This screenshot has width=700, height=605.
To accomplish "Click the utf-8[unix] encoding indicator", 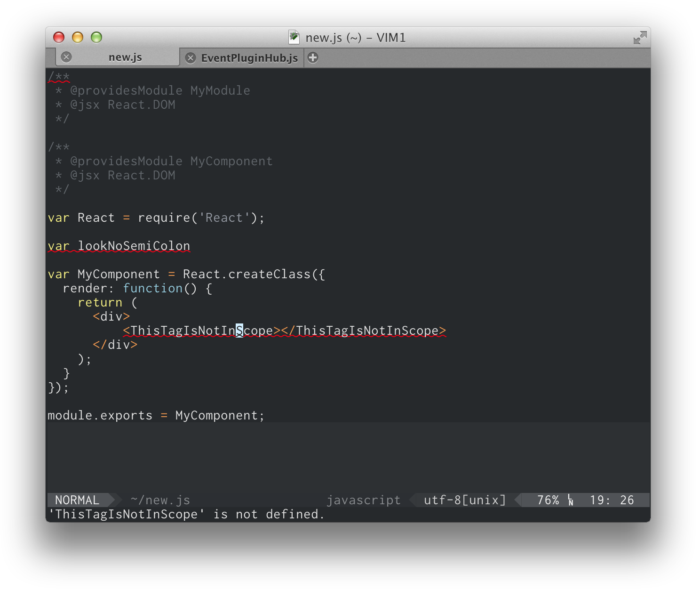I will click(x=465, y=500).
